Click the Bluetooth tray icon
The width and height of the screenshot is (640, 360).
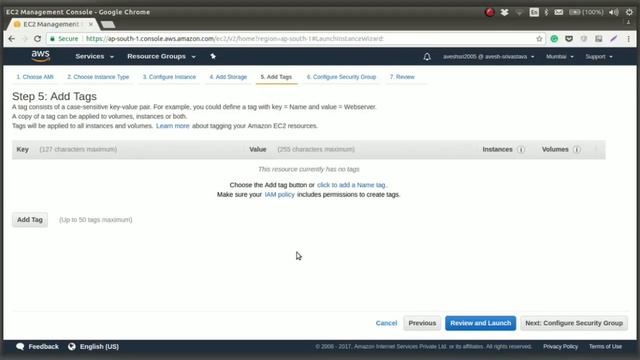coord(547,12)
